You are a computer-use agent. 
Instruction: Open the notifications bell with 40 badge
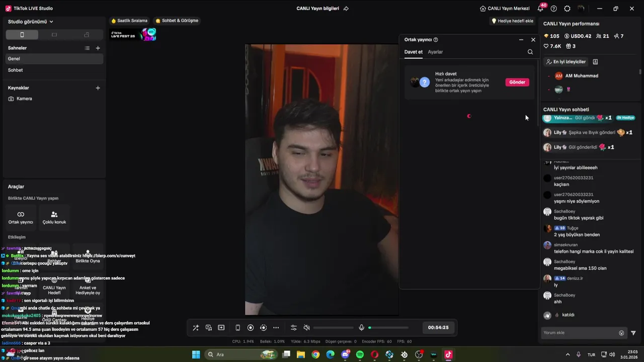pos(540,9)
